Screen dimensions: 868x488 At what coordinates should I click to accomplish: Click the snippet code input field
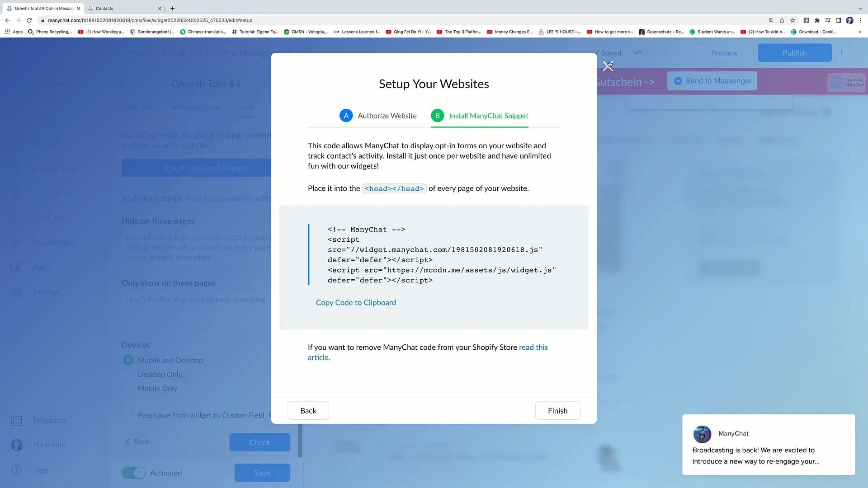click(434, 254)
